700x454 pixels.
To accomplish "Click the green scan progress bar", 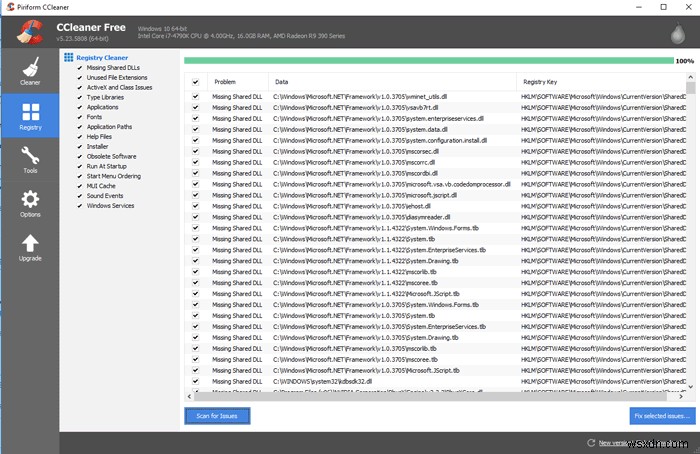I will point(428,61).
